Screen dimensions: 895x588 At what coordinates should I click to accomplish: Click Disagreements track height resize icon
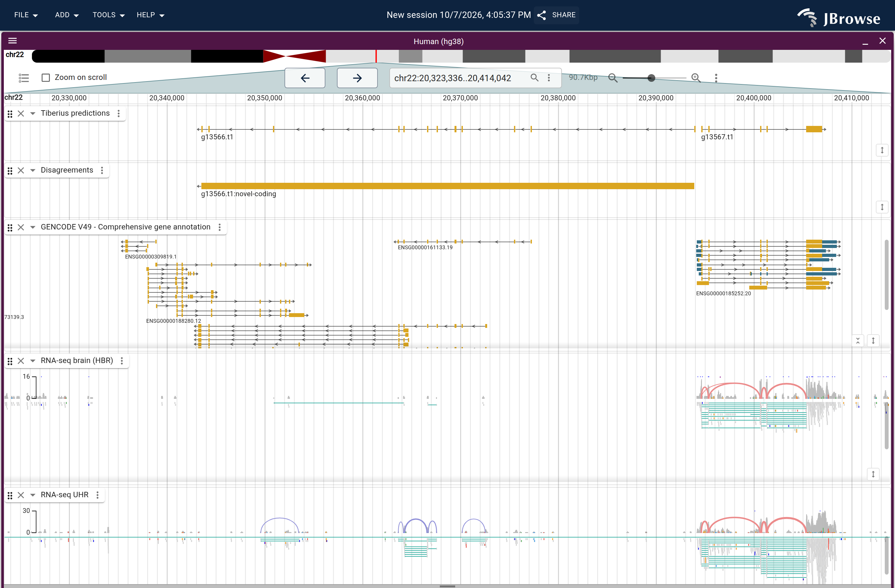point(882,207)
